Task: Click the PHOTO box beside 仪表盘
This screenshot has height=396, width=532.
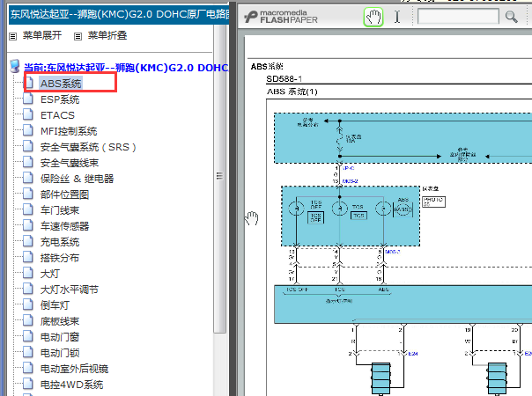Action: (433, 202)
